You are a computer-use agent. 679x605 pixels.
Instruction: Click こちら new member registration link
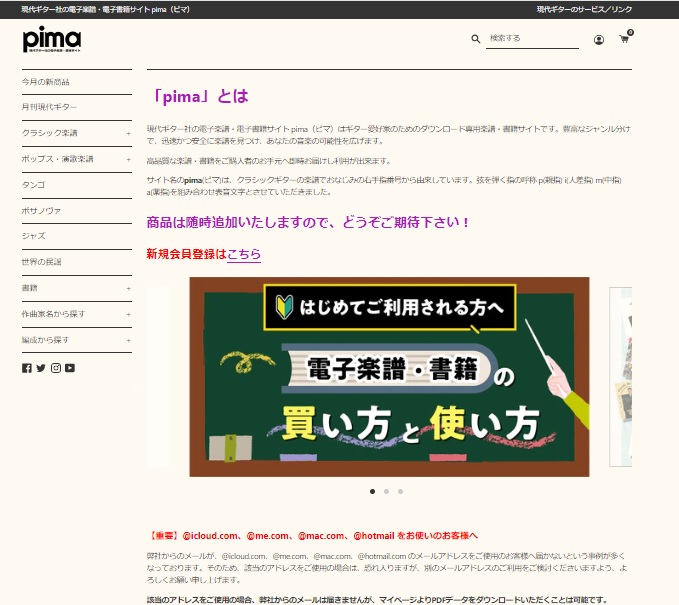pos(244,254)
